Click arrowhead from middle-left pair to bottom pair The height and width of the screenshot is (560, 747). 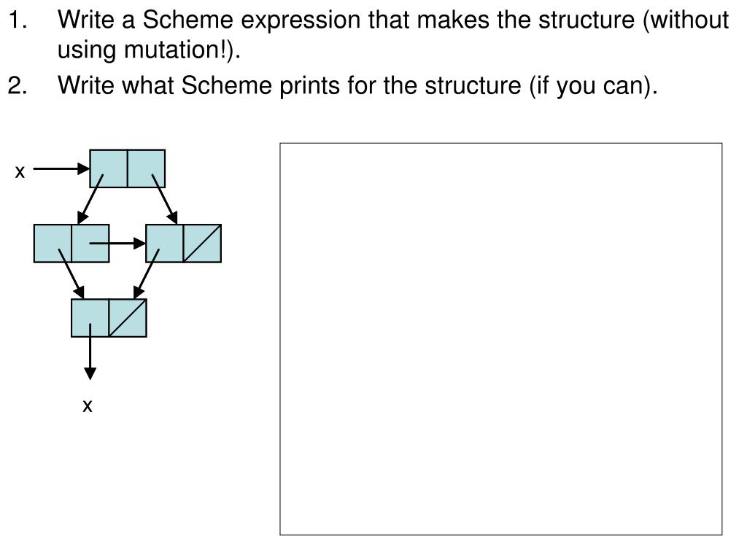coord(79,292)
